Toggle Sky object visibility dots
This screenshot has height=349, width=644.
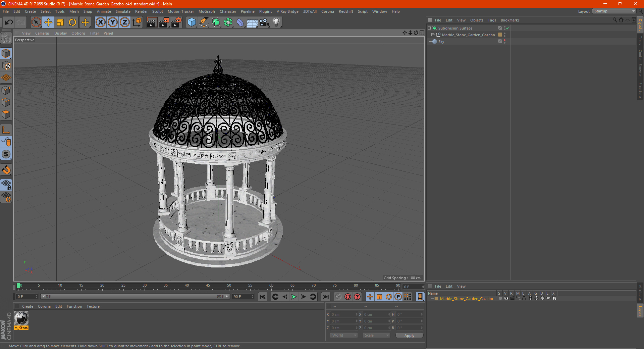pos(505,41)
